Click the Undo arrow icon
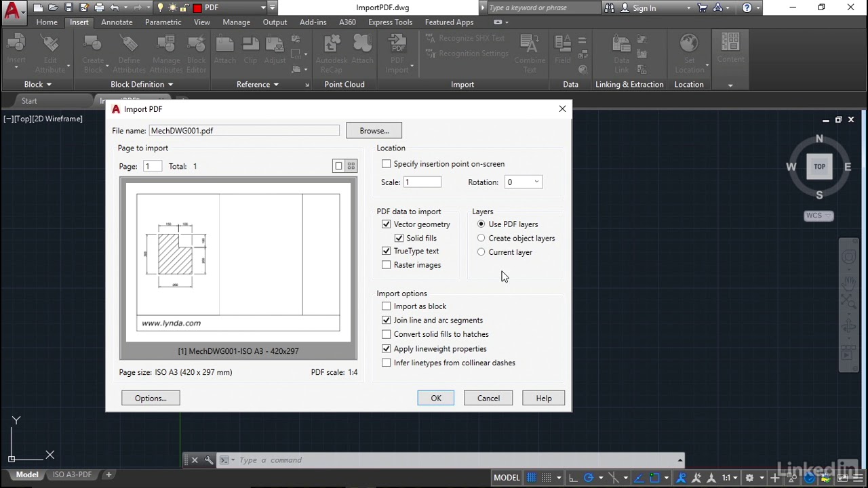 (x=115, y=8)
